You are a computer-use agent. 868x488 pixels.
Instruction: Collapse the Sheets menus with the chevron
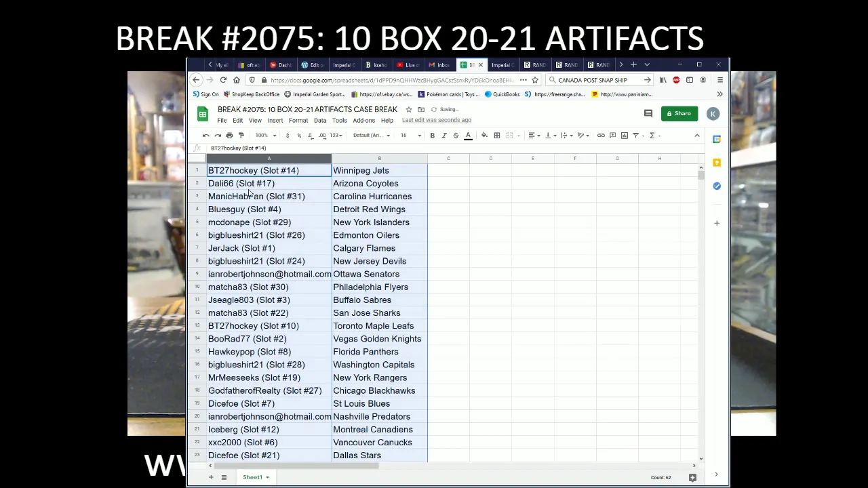pos(696,136)
